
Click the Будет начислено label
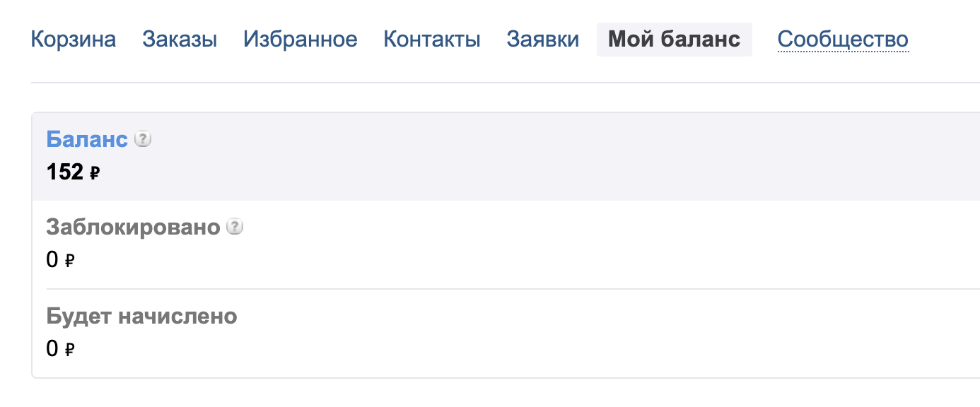click(x=142, y=316)
